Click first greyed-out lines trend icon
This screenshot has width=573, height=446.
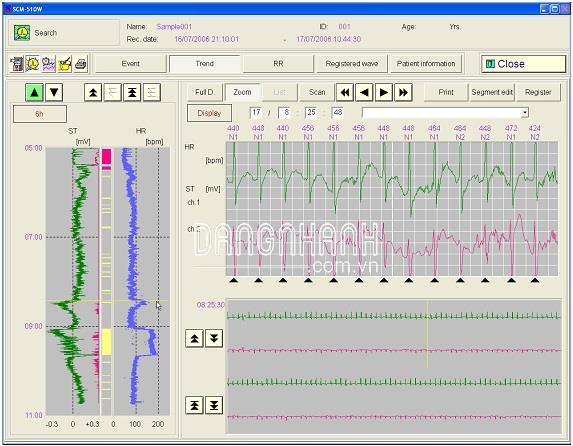113,92
